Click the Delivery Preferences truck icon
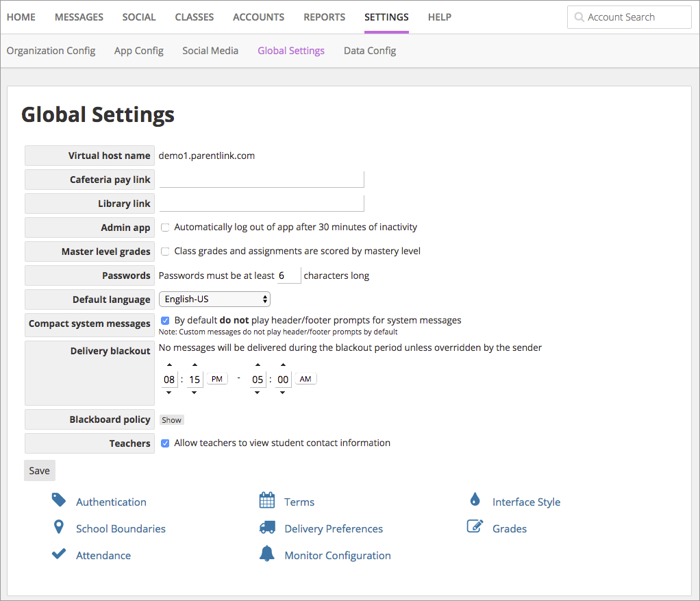 click(x=267, y=527)
